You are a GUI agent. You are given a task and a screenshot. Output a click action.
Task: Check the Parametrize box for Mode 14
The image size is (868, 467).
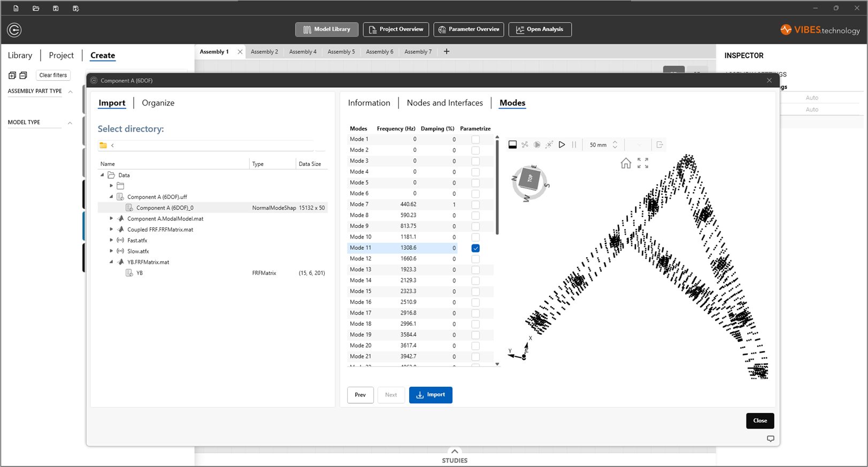[x=475, y=281]
